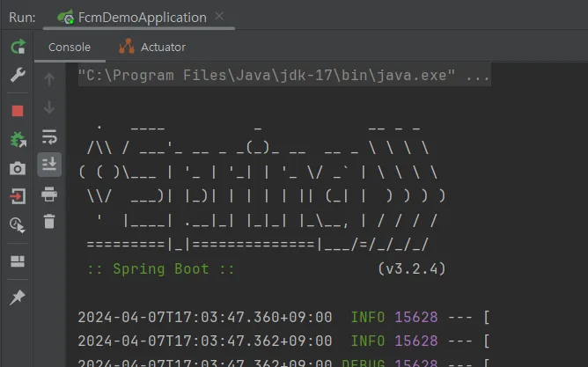Clear all console output with trash icon
588x367 pixels.
pyautogui.click(x=49, y=221)
